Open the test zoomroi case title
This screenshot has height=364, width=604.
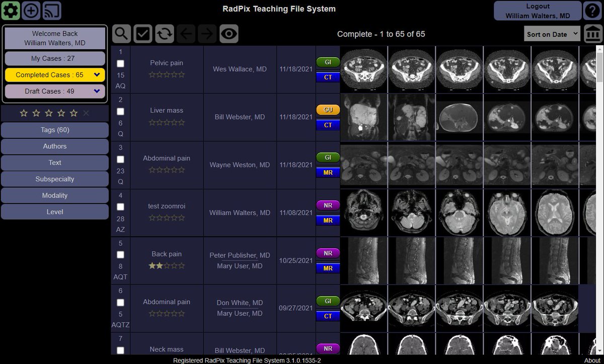pyautogui.click(x=167, y=206)
